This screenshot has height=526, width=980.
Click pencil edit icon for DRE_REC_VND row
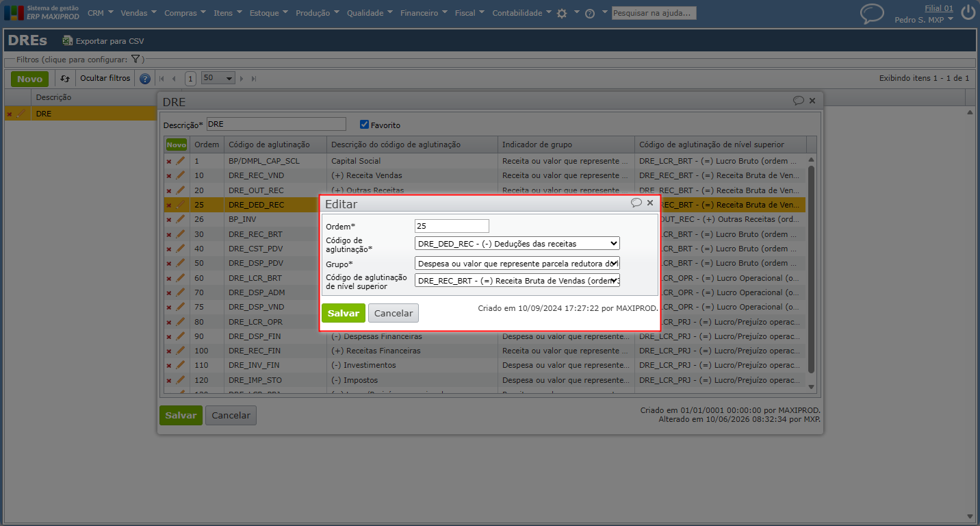[181, 175]
